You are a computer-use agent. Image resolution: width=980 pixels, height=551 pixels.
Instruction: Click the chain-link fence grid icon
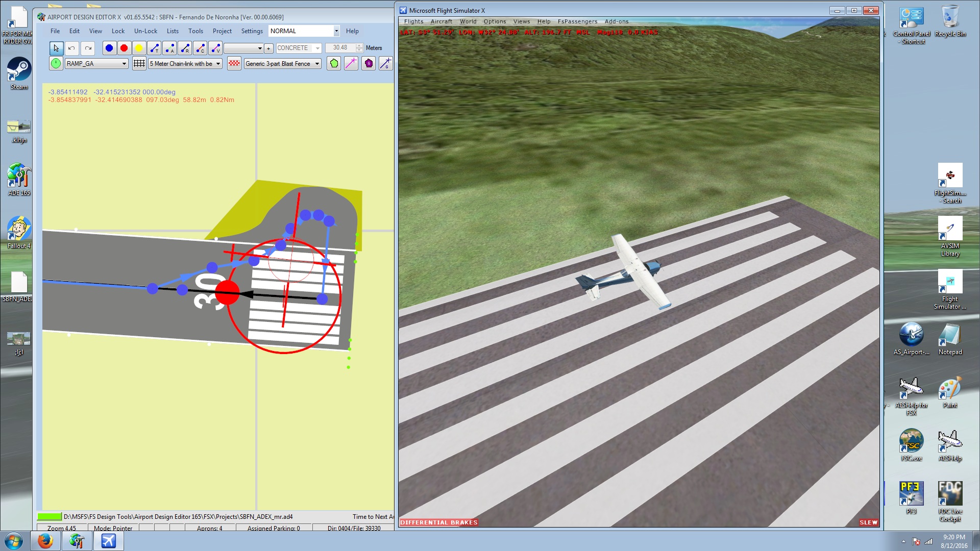tap(139, 63)
